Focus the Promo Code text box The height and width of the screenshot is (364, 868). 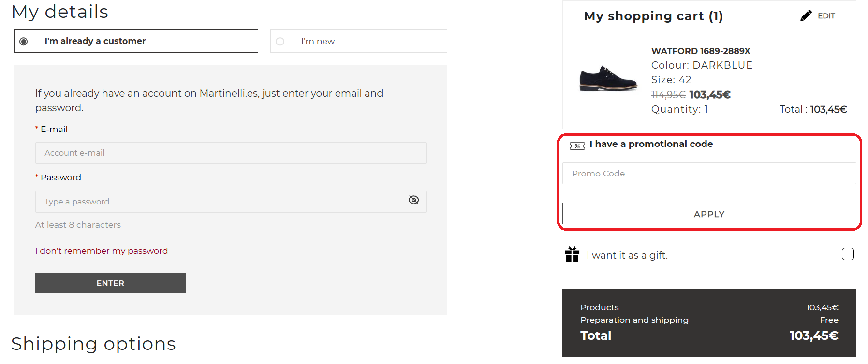pyautogui.click(x=708, y=174)
